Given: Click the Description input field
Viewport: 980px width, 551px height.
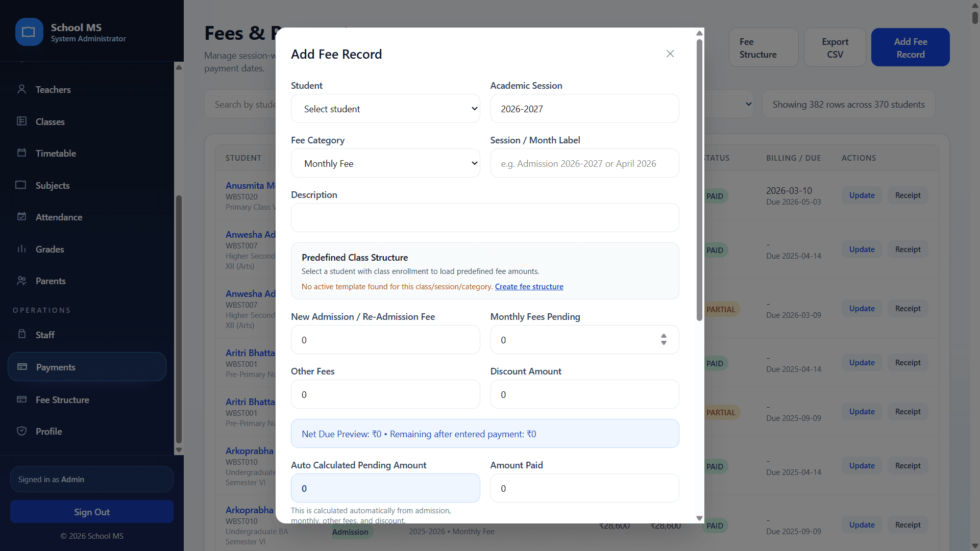Looking at the screenshot, I should tap(485, 218).
